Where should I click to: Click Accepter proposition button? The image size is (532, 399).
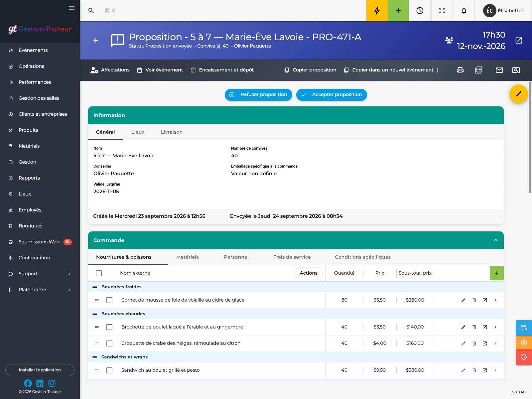pos(332,95)
